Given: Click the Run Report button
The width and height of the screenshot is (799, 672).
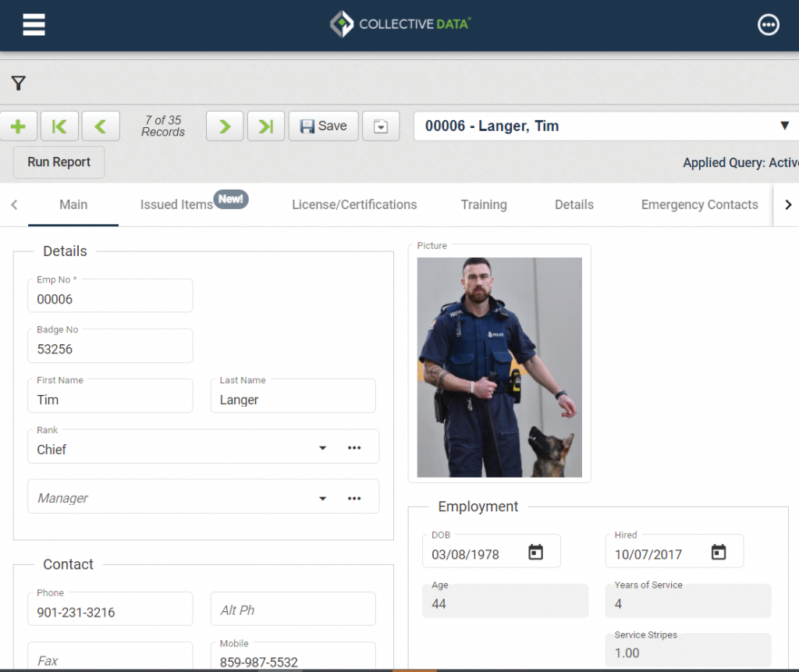Looking at the screenshot, I should click(59, 162).
